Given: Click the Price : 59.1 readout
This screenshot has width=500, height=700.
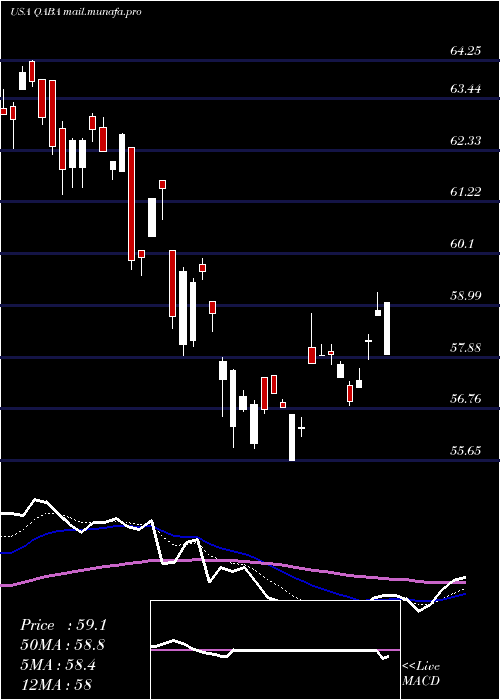Looking at the screenshot, I should click(63, 625).
